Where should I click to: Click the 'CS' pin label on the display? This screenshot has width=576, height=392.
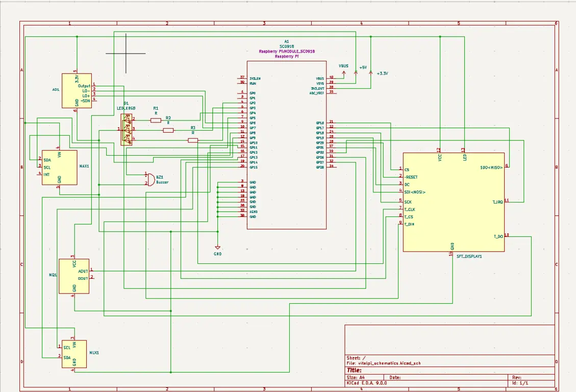tap(407, 170)
